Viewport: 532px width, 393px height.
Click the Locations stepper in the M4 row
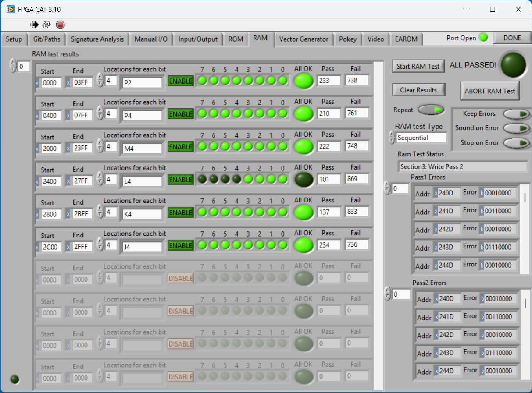pos(100,146)
